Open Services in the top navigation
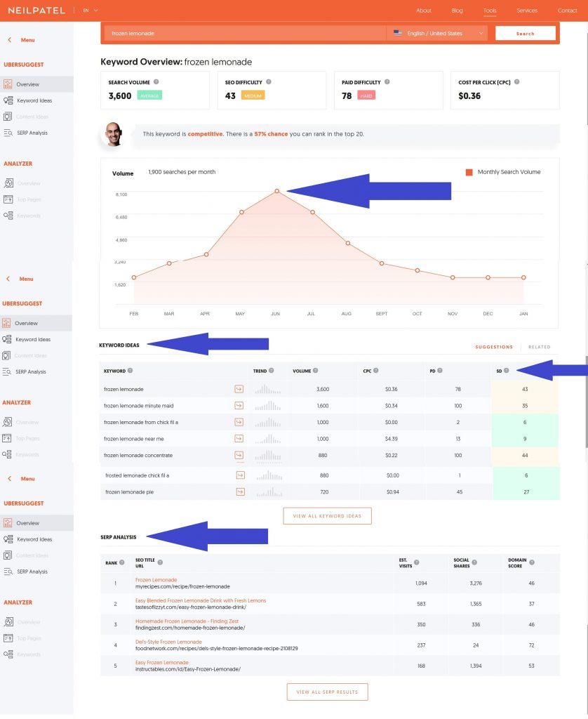 tap(527, 10)
